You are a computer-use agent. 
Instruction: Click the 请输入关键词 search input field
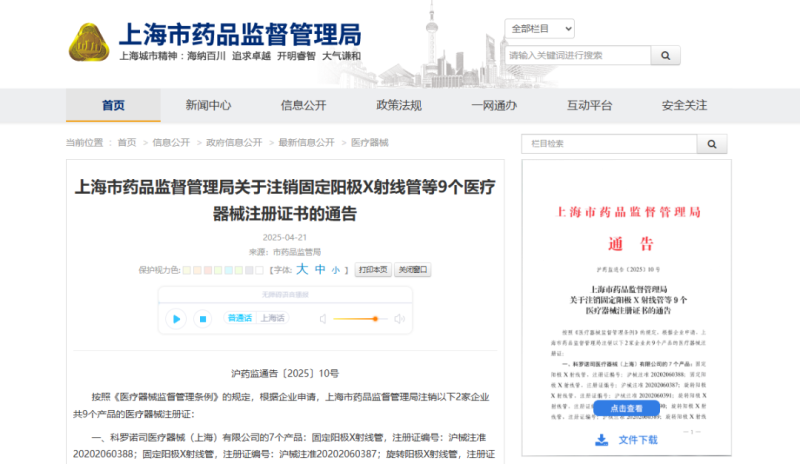575,55
